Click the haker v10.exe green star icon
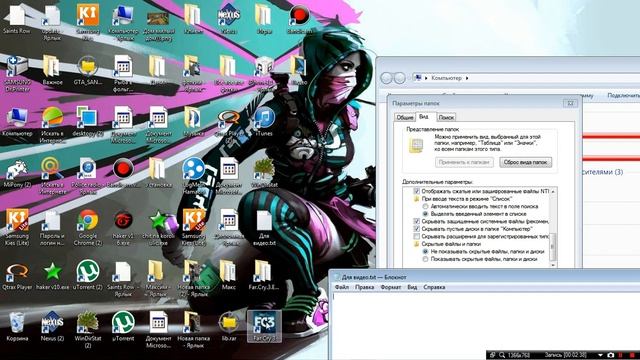The height and width of the screenshot is (360, 640). [x=52, y=272]
